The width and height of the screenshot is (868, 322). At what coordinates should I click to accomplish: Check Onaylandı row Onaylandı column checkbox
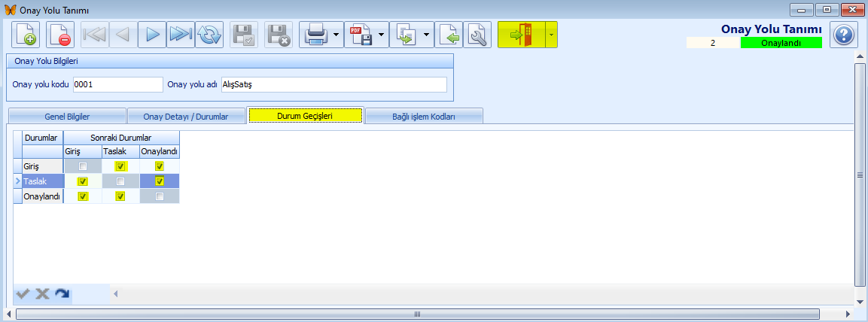coord(159,196)
